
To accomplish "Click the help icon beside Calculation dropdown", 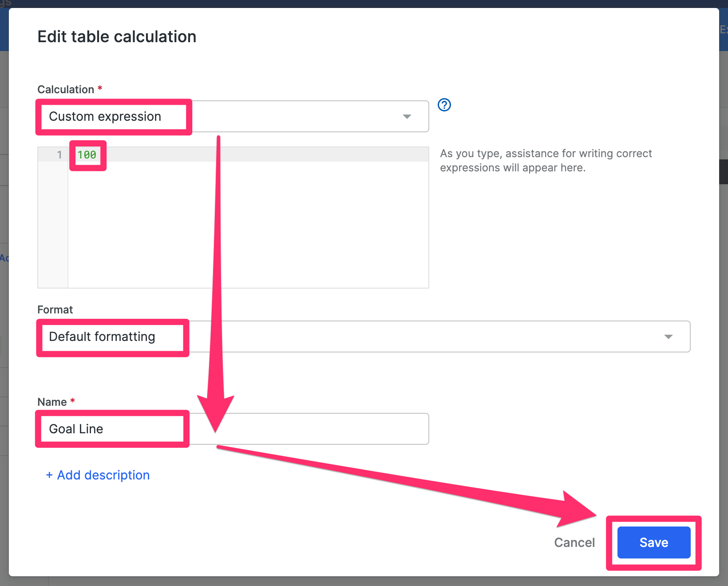I will pos(444,105).
